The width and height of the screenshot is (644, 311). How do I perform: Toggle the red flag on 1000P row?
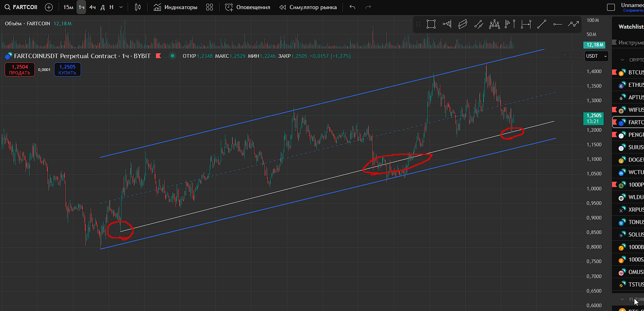point(615,185)
